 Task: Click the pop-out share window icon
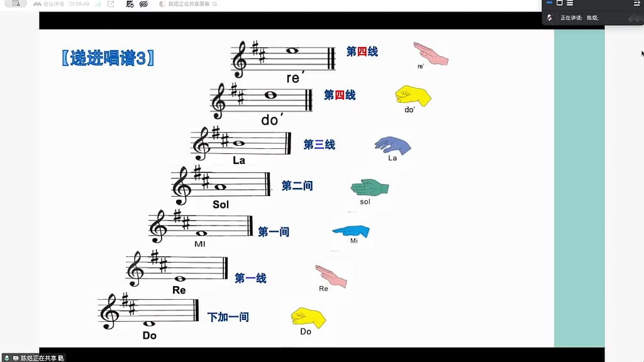point(111,4)
